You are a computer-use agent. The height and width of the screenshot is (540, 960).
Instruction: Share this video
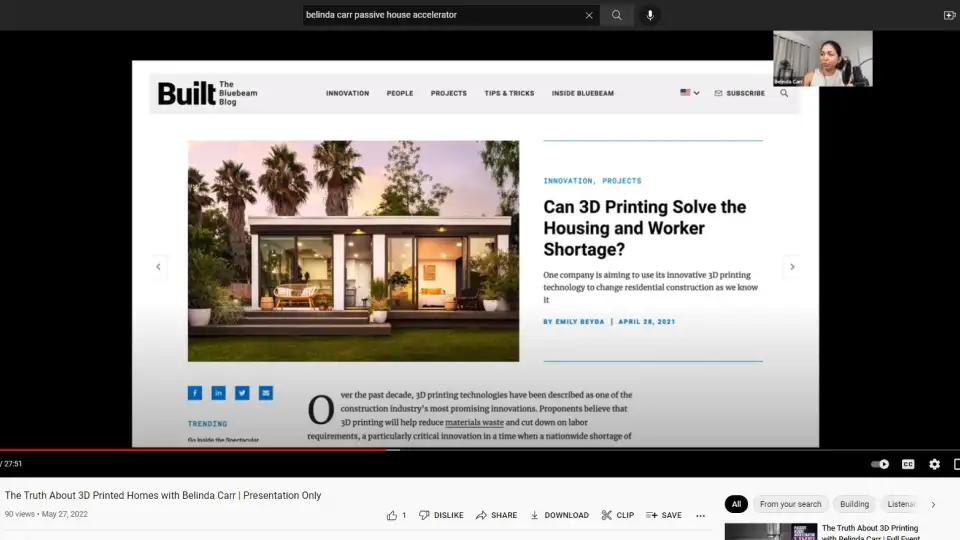pos(496,515)
